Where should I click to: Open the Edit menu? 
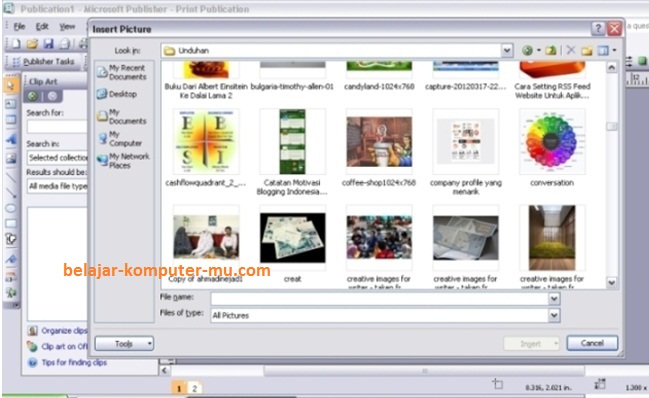(x=42, y=26)
